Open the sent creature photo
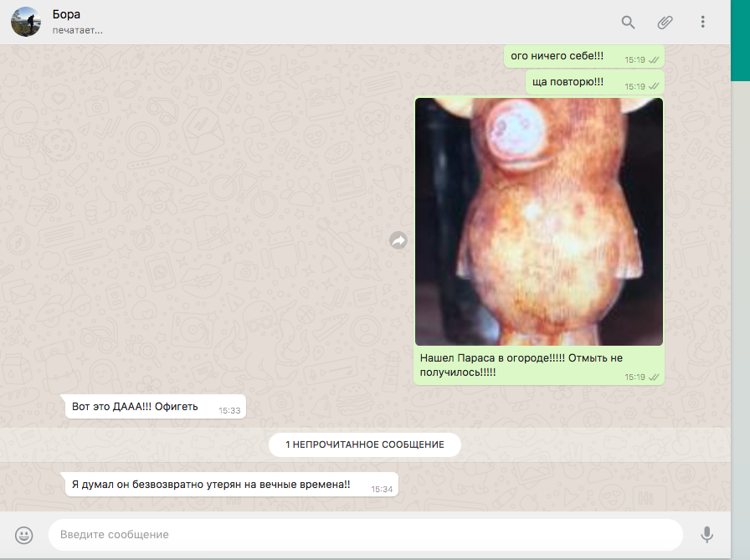The image size is (750, 560). tap(539, 222)
